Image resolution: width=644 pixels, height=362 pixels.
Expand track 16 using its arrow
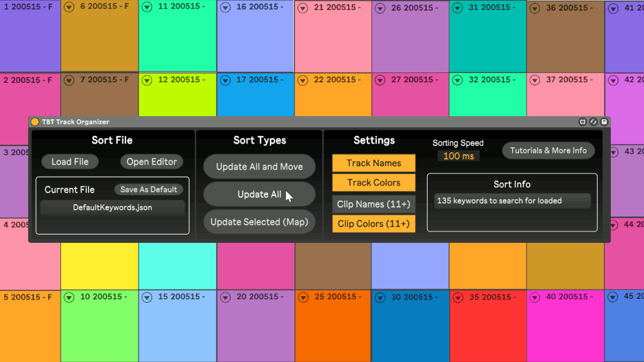(x=225, y=8)
